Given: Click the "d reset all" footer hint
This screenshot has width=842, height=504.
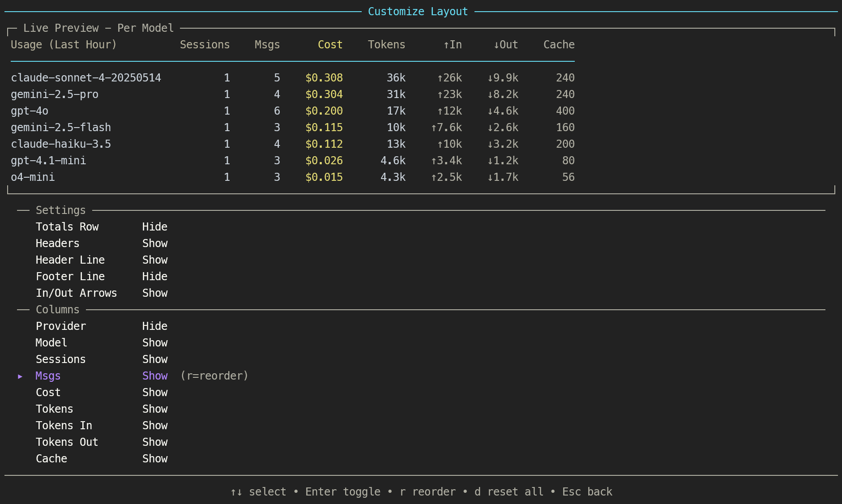Looking at the screenshot, I should pos(509,492).
